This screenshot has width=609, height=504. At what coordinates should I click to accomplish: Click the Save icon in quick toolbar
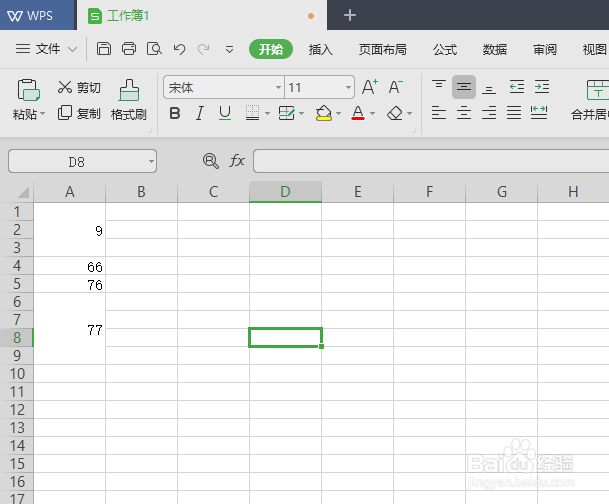pyautogui.click(x=104, y=49)
